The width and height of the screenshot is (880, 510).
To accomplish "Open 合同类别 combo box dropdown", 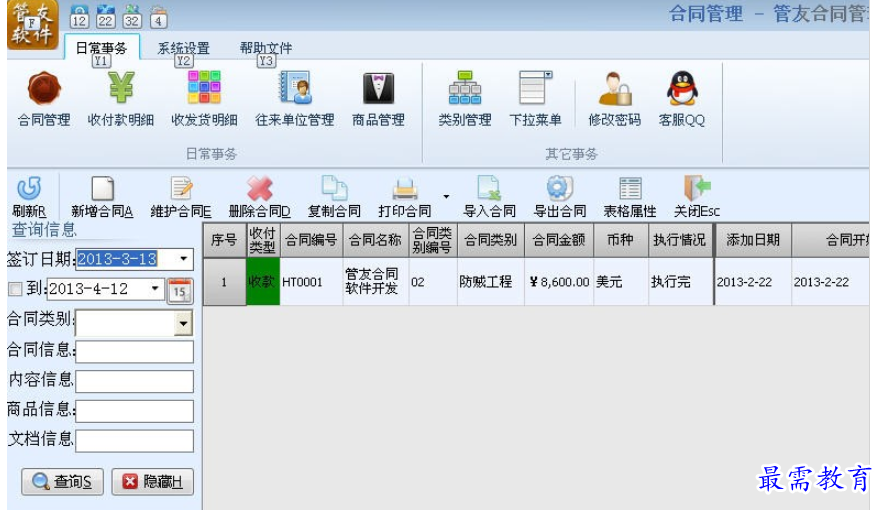I will pyautogui.click(x=183, y=323).
